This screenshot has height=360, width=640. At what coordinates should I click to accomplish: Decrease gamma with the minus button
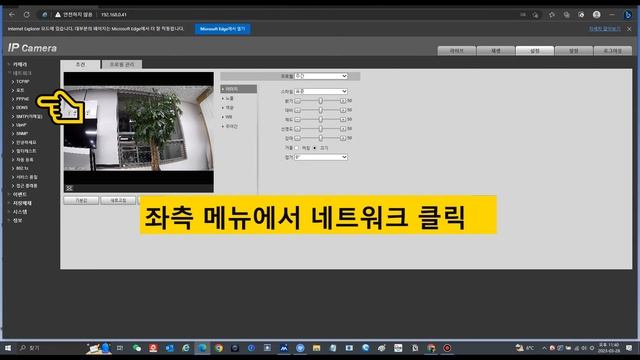tap(298, 138)
